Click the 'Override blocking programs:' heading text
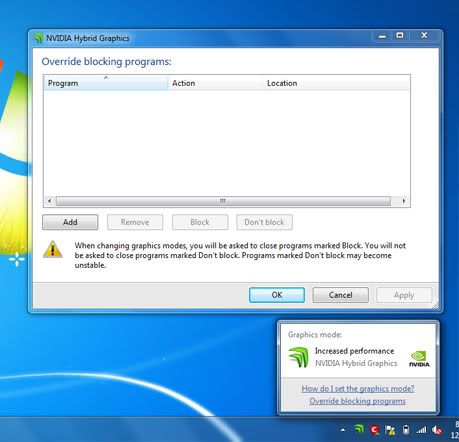 click(106, 62)
